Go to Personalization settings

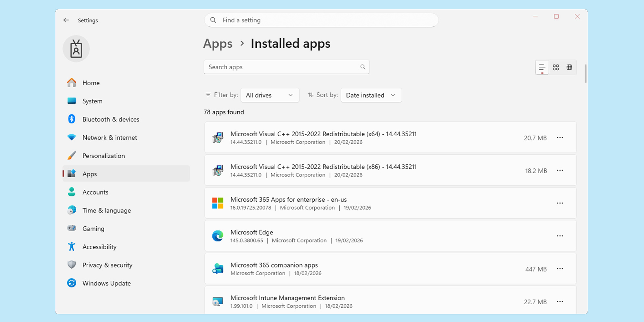tap(103, 156)
